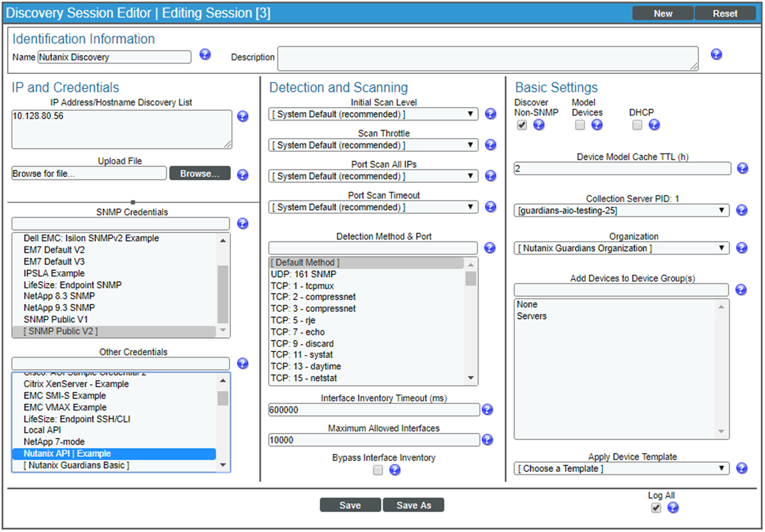Click Device Model Cache TTL field
Image resolution: width=765 pixels, height=532 pixels.
pos(622,168)
